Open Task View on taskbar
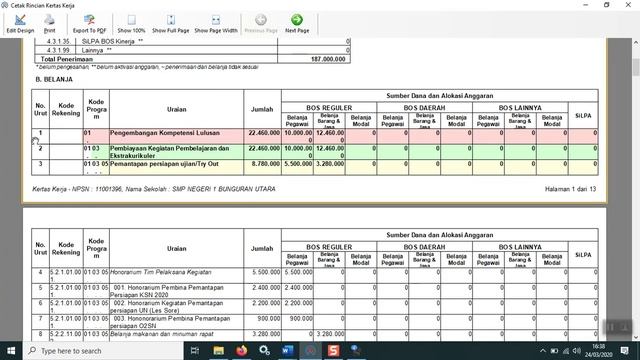 (x=195, y=351)
